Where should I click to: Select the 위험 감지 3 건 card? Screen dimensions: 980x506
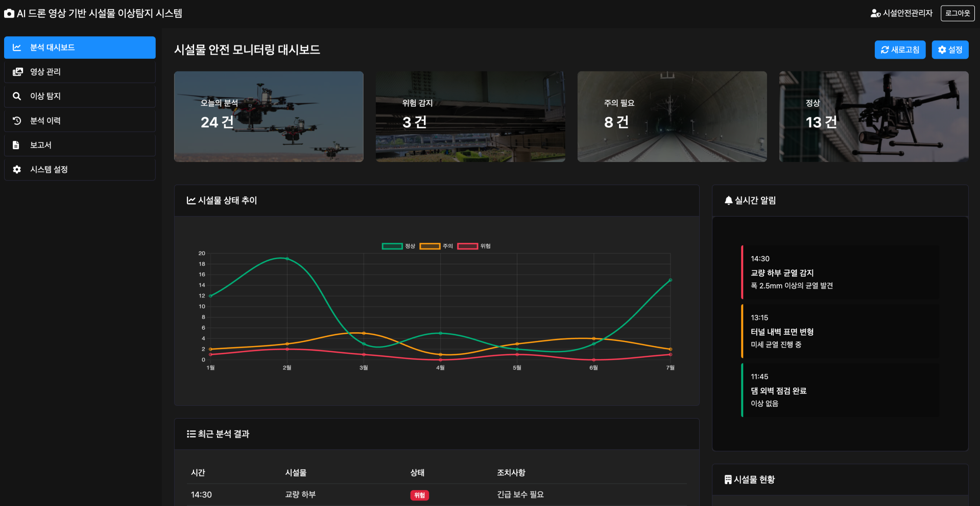[x=470, y=117]
